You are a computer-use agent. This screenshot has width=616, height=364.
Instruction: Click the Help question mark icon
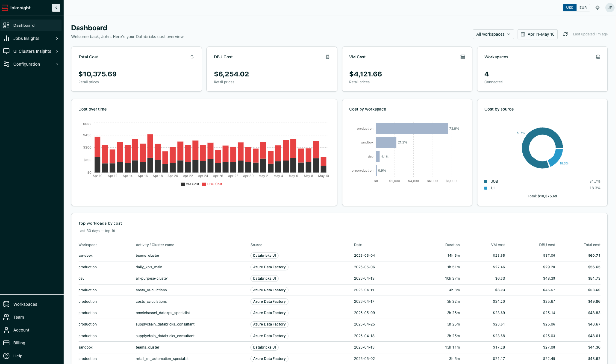pos(6,356)
